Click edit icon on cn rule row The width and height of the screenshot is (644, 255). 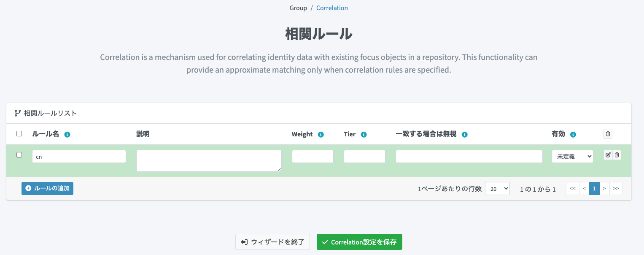[608, 155]
